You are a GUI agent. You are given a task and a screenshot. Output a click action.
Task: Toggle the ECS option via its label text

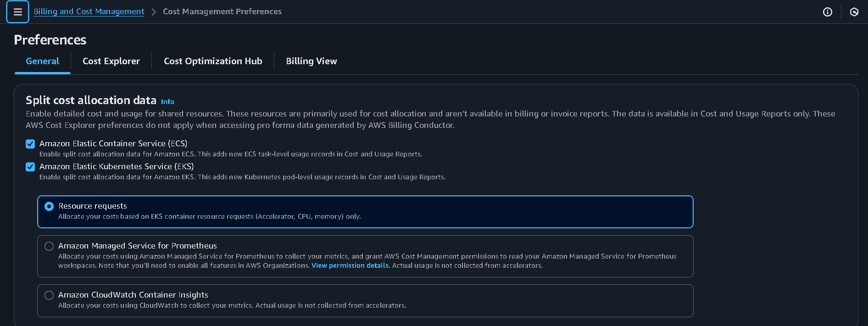point(113,143)
